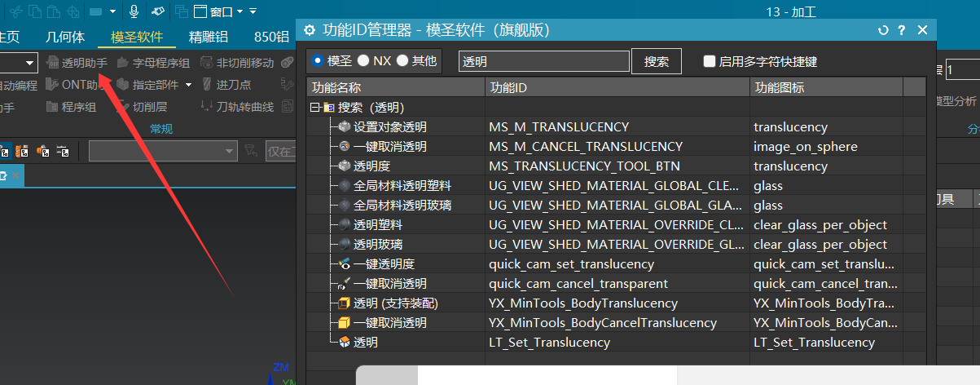Click the help question mark in the dialog title bar
Viewport: 980px width, 385px height.
(x=902, y=30)
